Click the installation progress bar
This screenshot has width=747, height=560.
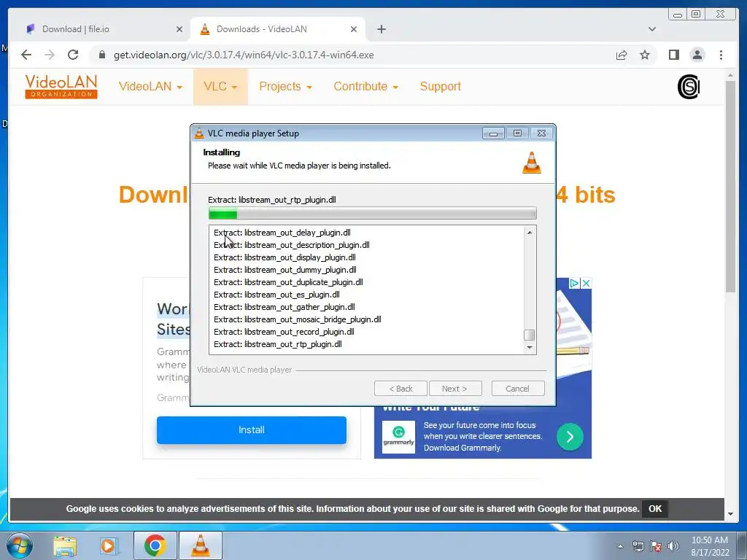pos(373,214)
